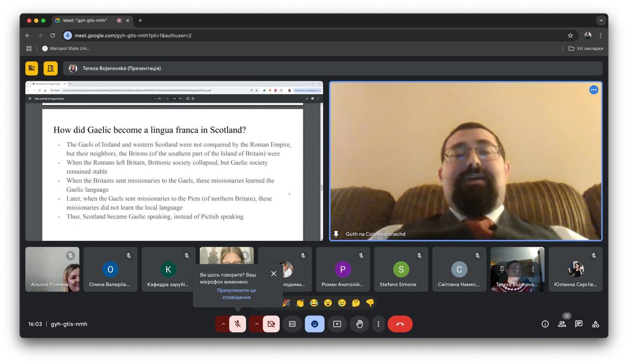Bookmark this page with star icon
The image size is (628, 364).
[570, 35]
